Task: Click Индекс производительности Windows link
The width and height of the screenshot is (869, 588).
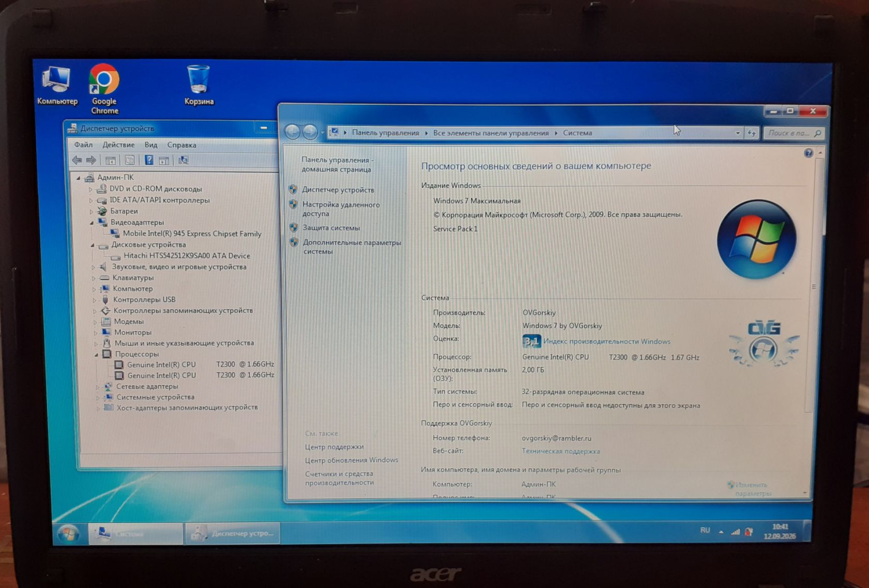Action: (607, 341)
